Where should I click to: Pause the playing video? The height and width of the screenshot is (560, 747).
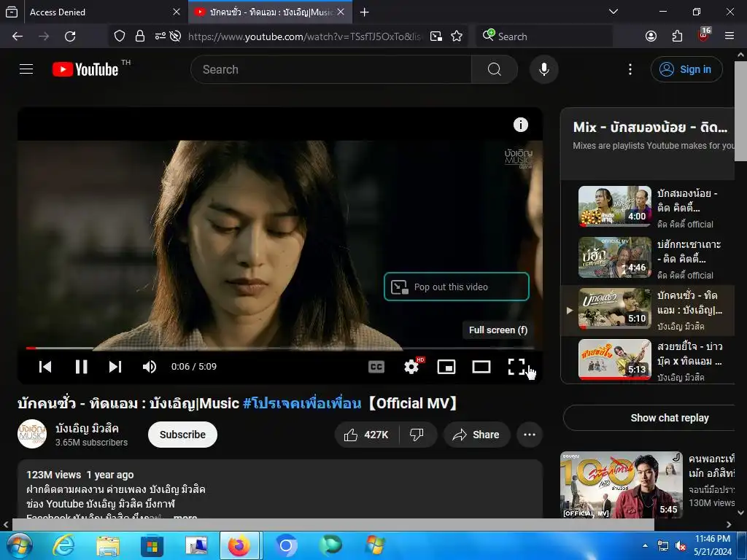(82, 366)
